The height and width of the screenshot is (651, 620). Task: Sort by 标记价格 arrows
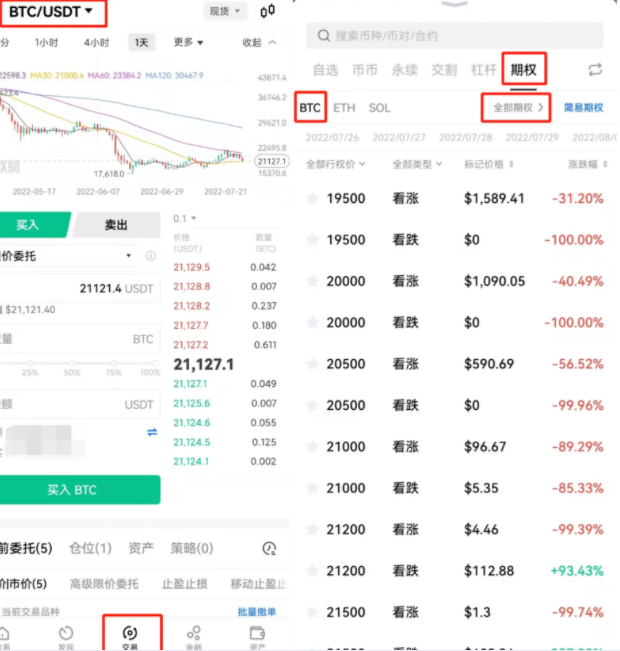click(511, 164)
